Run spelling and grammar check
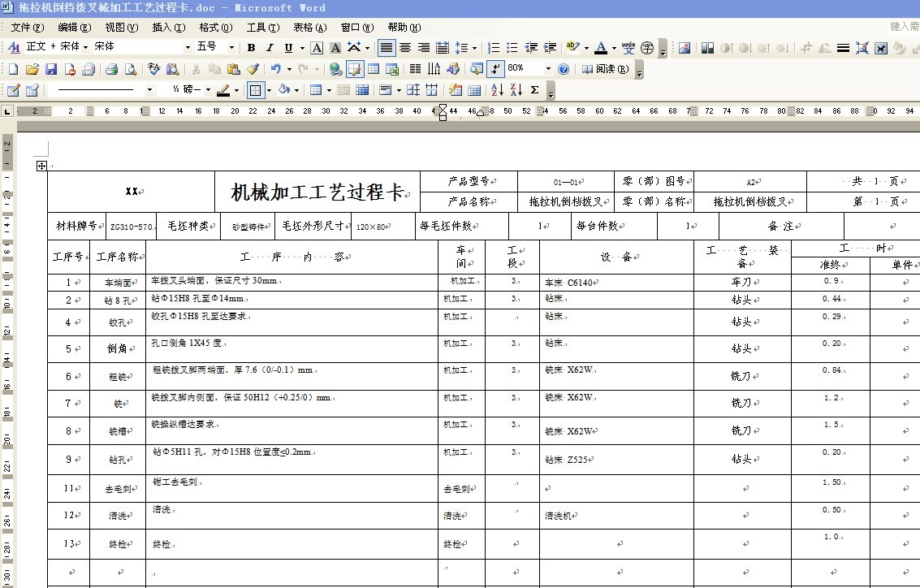The height and width of the screenshot is (588, 920). (153, 69)
